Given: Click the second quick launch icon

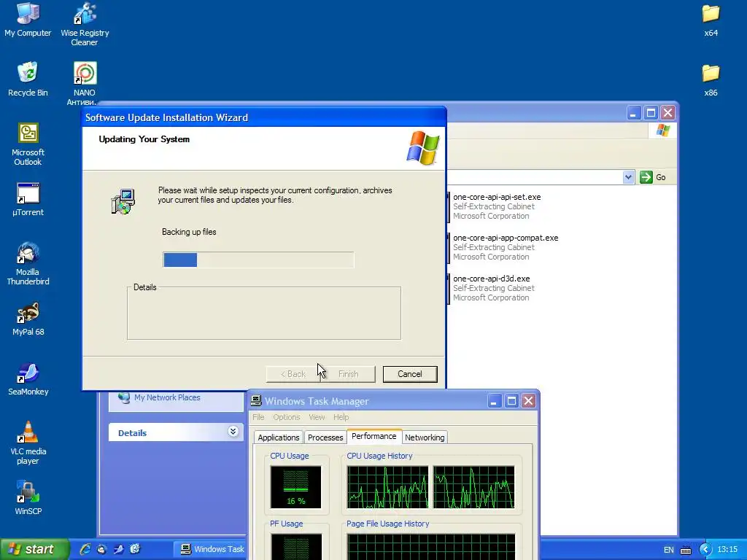Looking at the screenshot, I should [101, 549].
